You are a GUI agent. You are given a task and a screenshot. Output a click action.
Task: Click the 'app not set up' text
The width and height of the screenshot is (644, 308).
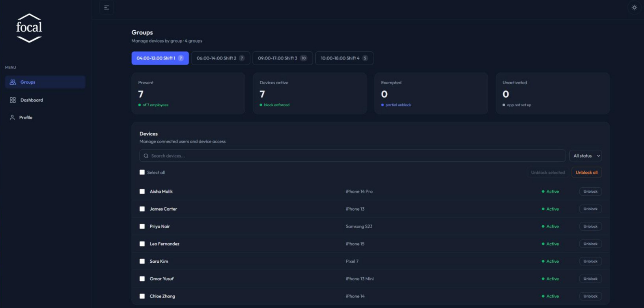(x=519, y=105)
